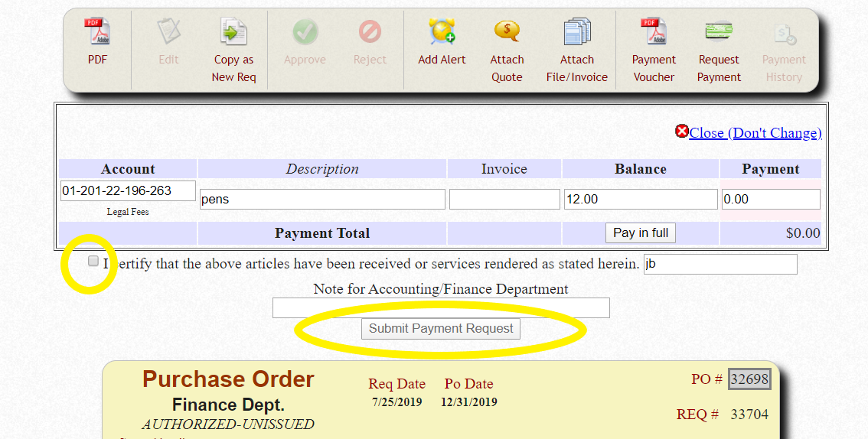
Task: Add an alert with the clock icon
Action: [x=442, y=31]
